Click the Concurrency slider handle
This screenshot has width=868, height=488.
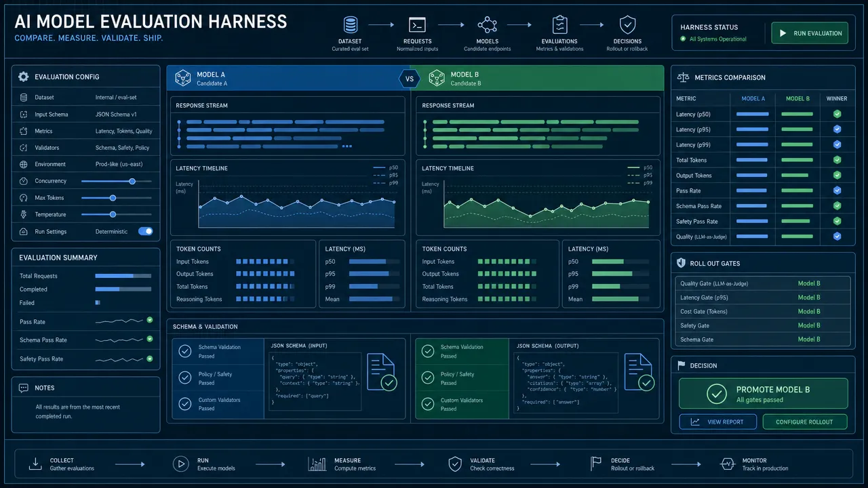click(132, 181)
